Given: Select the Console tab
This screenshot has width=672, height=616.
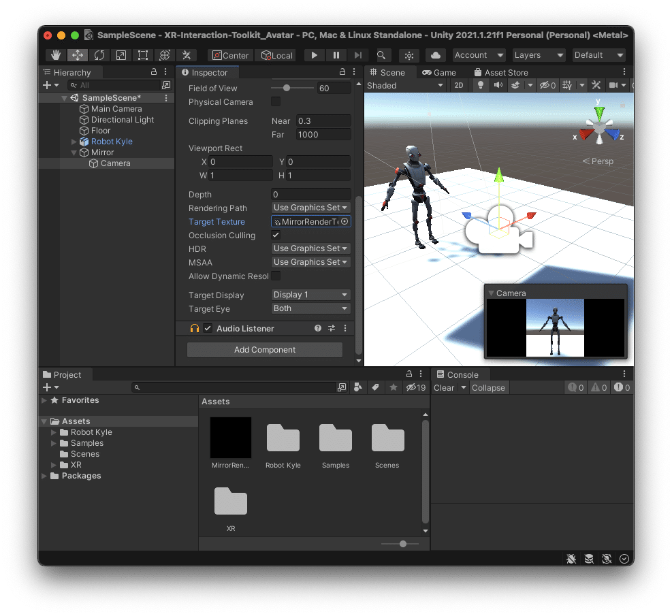Looking at the screenshot, I should point(458,374).
